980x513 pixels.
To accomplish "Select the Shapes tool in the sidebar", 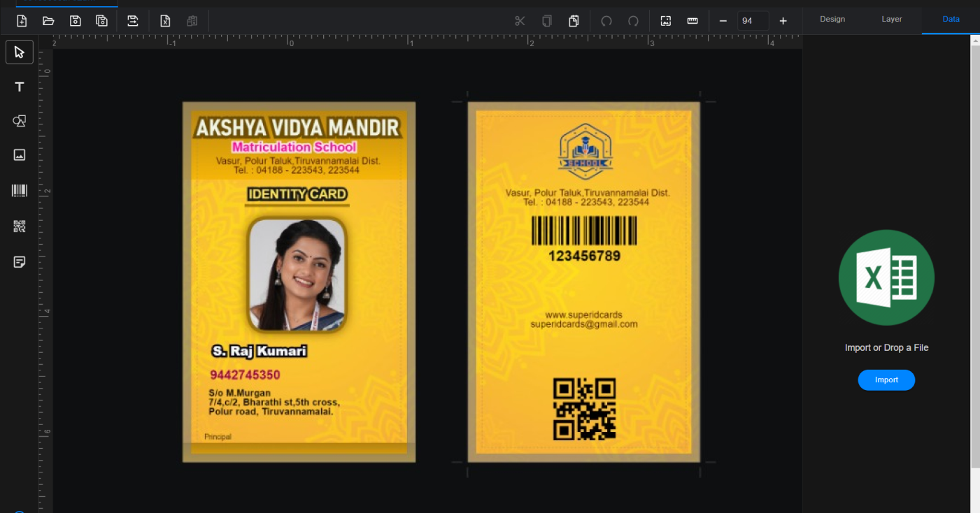I will point(20,121).
